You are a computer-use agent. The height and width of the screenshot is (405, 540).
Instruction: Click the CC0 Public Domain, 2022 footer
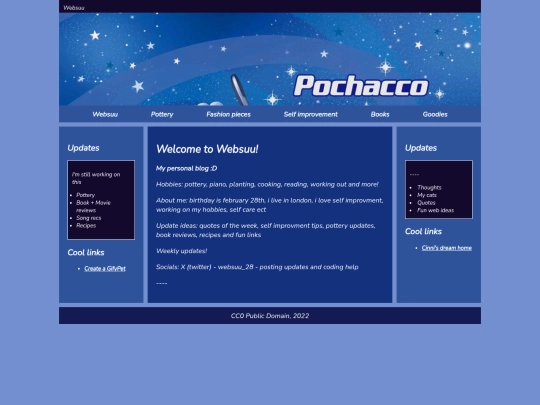pos(270,315)
